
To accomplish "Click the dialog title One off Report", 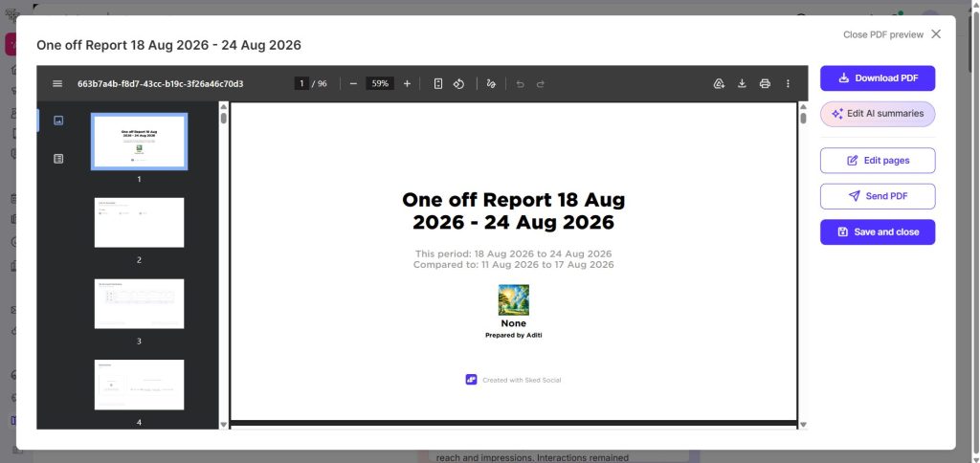I will click(x=168, y=45).
